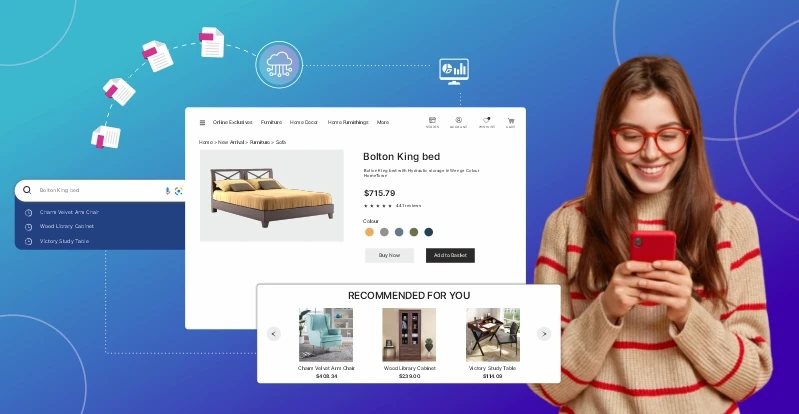The height and width of the screenshot is (414, 799).
Task: Open the Furniture menu item
Action: [271, 123]
